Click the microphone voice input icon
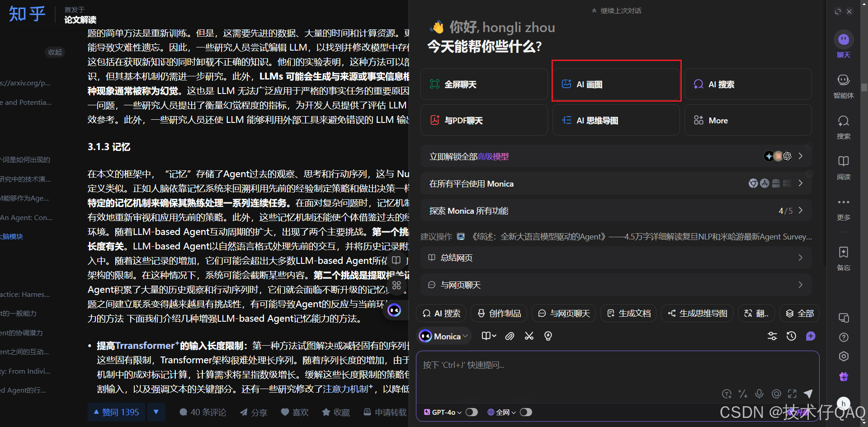Viewport: 868px width, 427px height. (759, 394)
